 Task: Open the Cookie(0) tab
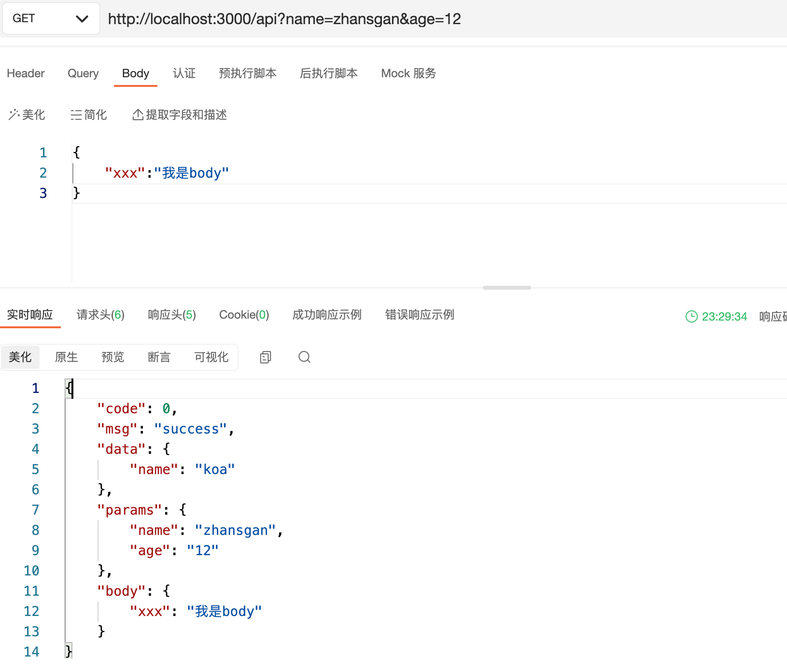[x=244, y=315]
